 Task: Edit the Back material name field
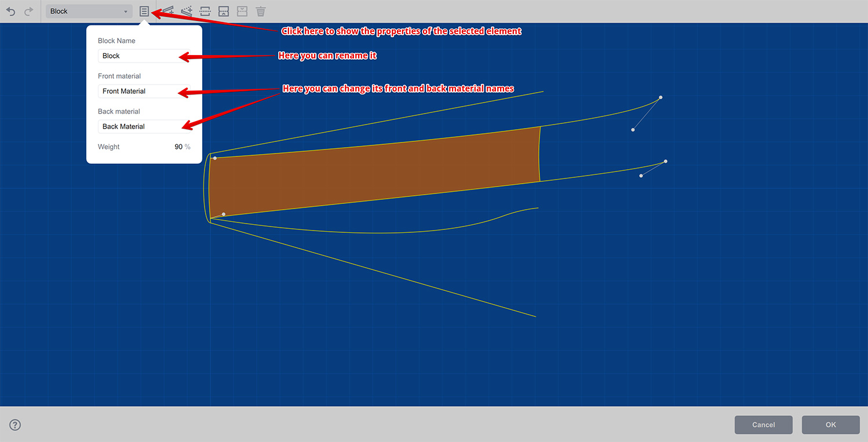(x=144, y=126)
